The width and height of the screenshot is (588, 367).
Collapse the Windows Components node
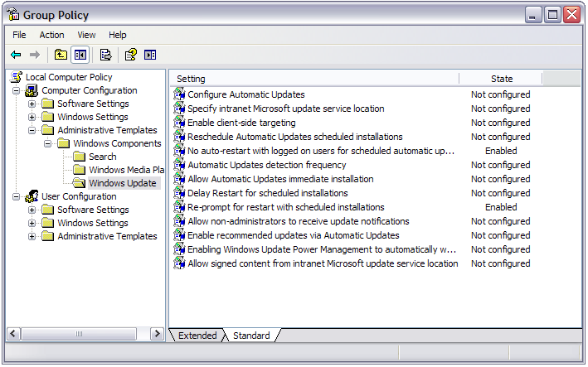coord(47,143)
